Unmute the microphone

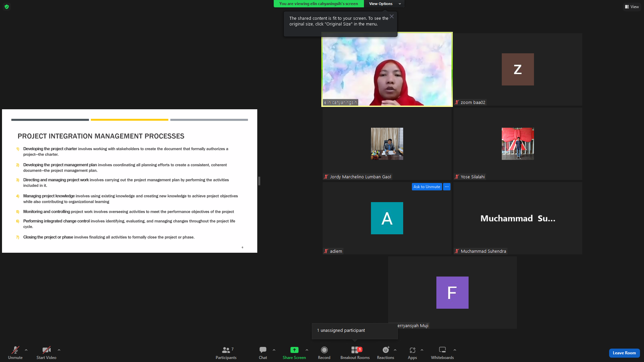point(15,353)
